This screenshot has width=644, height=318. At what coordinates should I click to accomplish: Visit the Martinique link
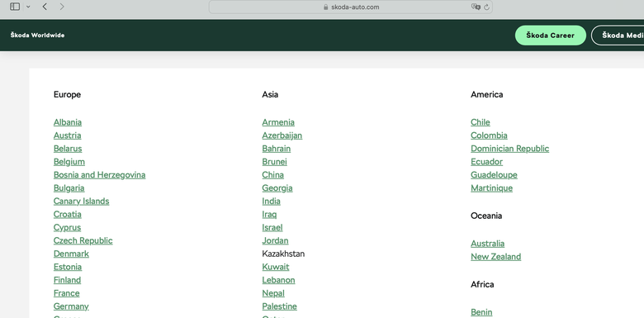pyautogui.click(x=491, y=188)
